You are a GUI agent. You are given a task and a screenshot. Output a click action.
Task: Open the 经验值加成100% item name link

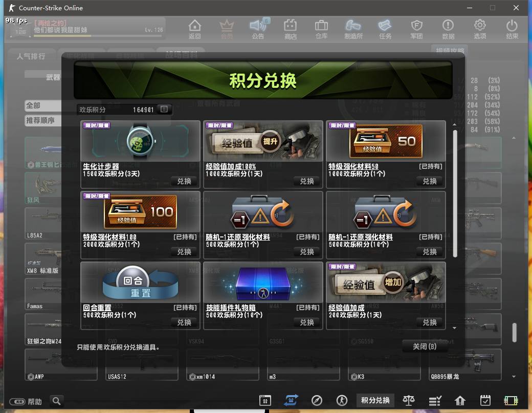(231, 166)
